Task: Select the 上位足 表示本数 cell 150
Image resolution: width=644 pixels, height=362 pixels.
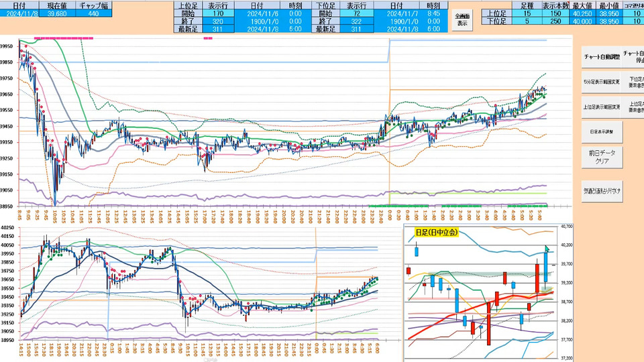Action: coord(555,13)
